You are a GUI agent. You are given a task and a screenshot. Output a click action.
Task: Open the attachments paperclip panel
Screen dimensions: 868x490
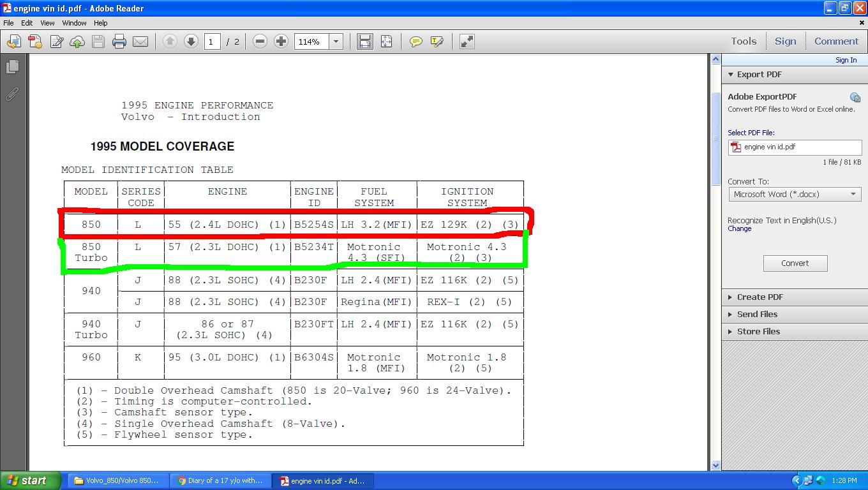click(12, 94)
